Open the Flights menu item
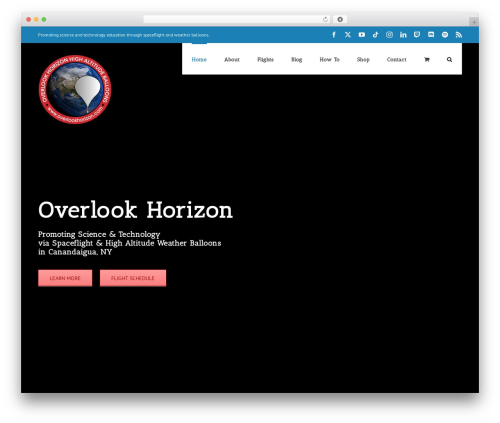500x423 pixels. (x=265, y=59)
